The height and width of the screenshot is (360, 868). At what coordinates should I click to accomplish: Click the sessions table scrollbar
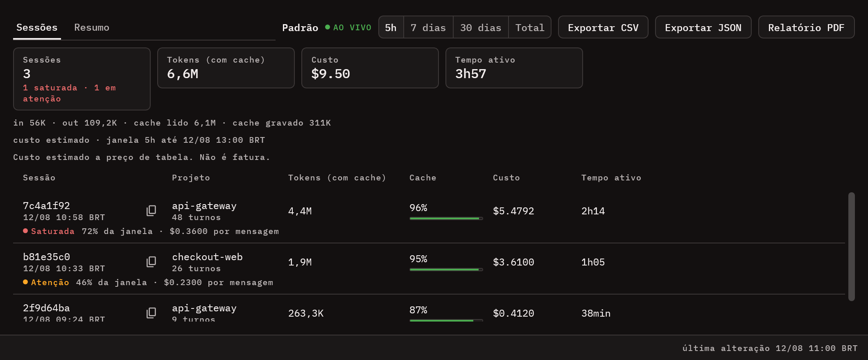(x=852, y=247)
